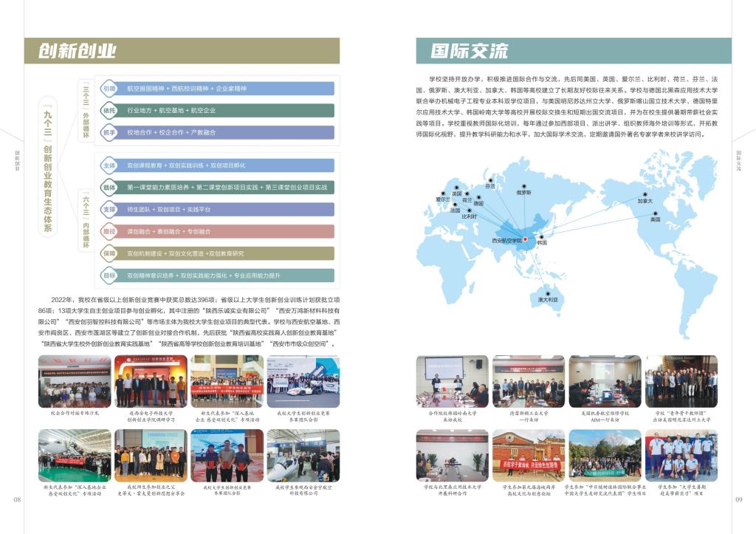Enable the 路径 item in the diagram

click(x=109, y=231)
